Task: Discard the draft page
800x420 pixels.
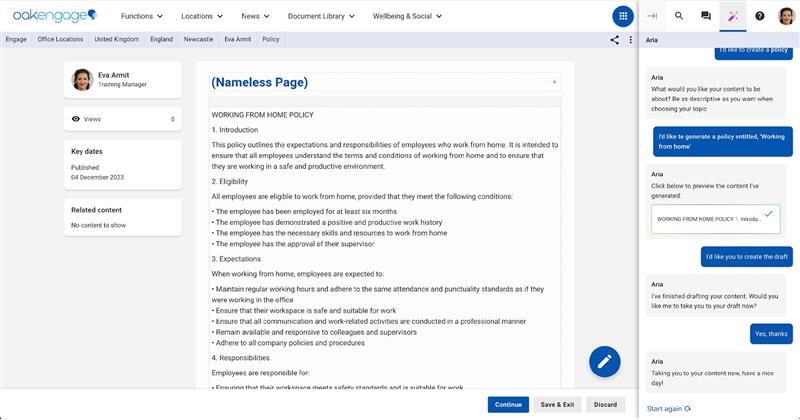Action: [x=605, y=405]
